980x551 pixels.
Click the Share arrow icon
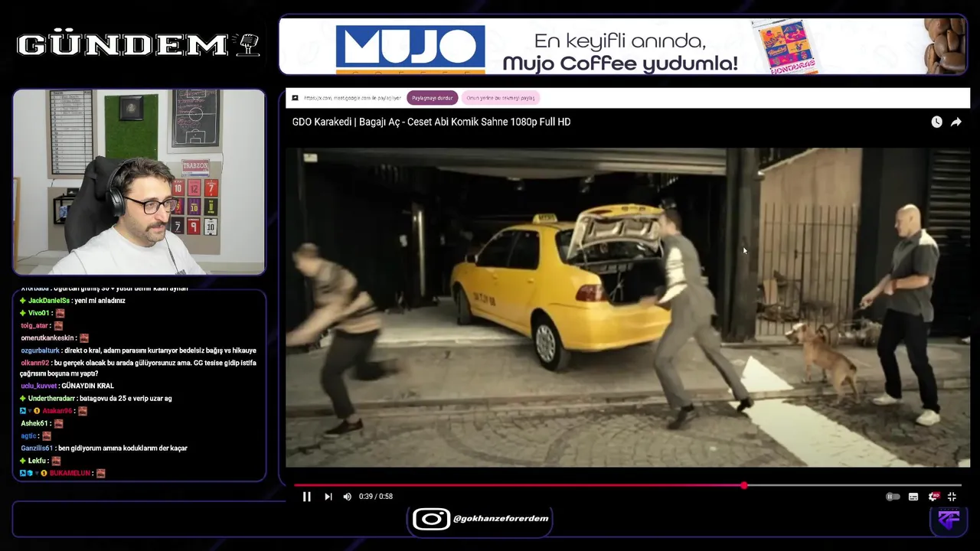956,122
